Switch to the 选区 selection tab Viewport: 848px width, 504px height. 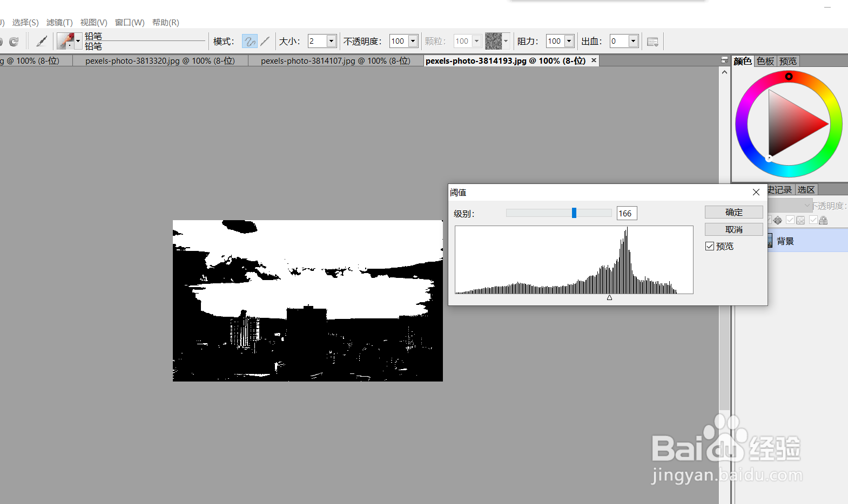[806, 189]
